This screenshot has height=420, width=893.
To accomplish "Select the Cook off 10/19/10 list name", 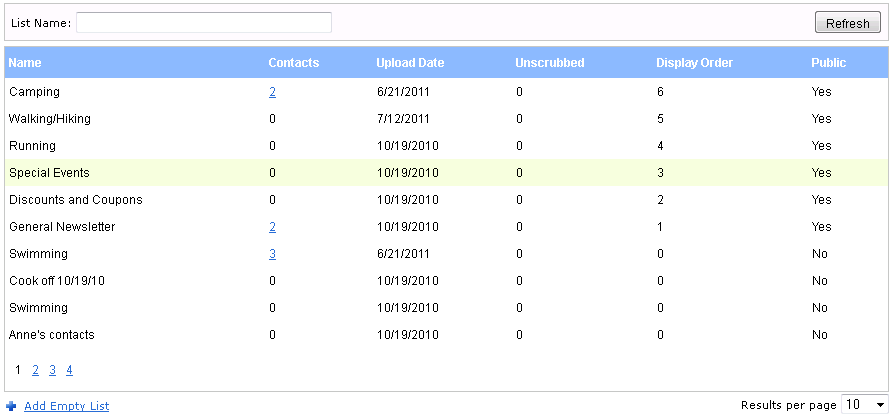I will [57, 281].
